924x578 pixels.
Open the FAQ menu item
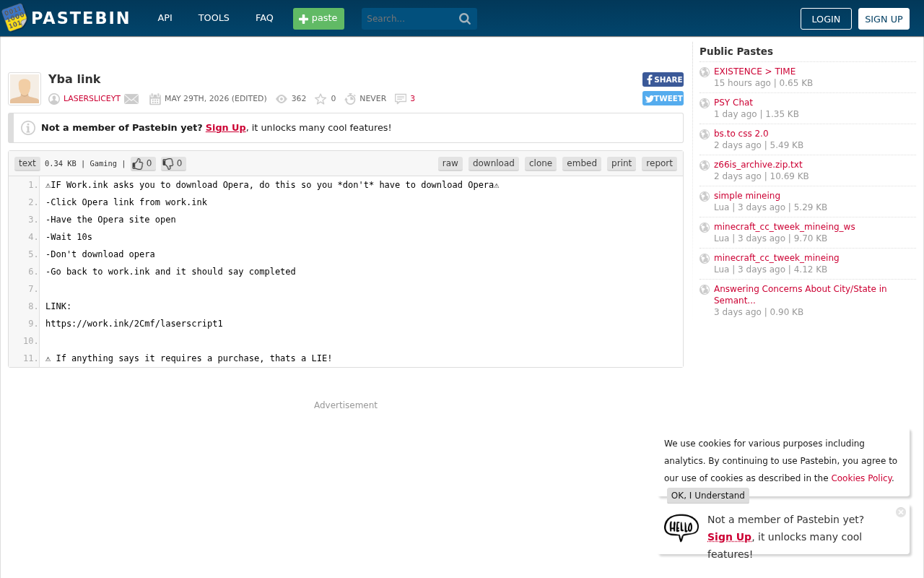264,18
